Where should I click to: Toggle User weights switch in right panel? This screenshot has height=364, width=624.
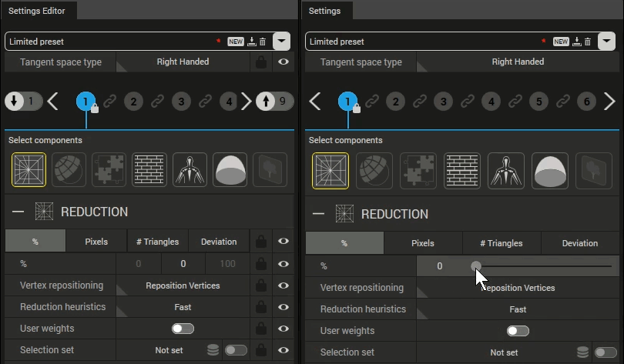coord(518,331)
